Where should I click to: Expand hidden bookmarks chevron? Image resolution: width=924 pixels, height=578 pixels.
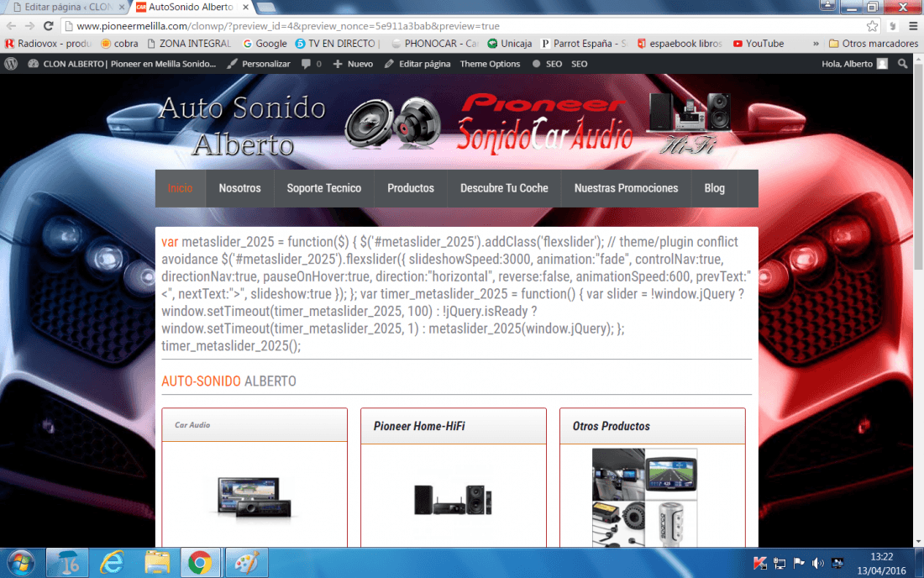click(x=816, y=44)
